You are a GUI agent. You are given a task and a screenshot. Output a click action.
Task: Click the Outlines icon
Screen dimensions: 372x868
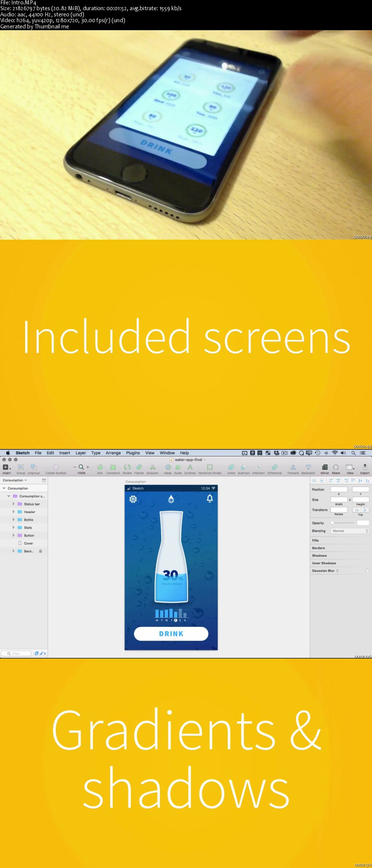pos(190,467)
